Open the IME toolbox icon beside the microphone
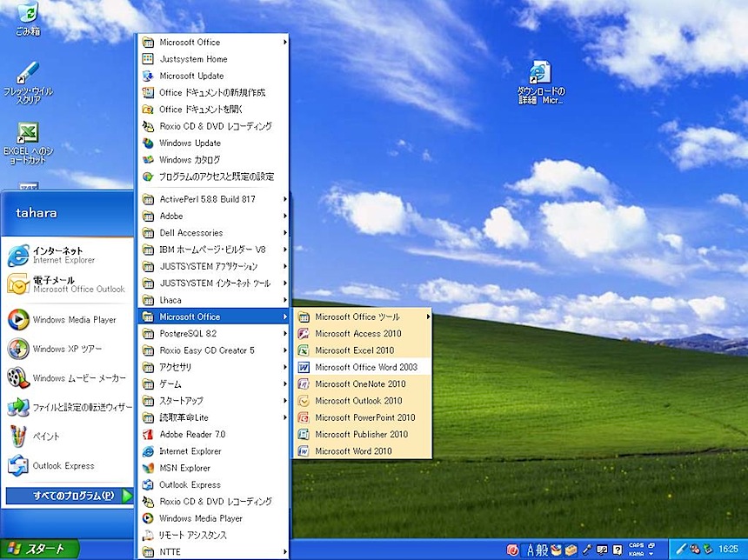 click(x=571, y=550)
